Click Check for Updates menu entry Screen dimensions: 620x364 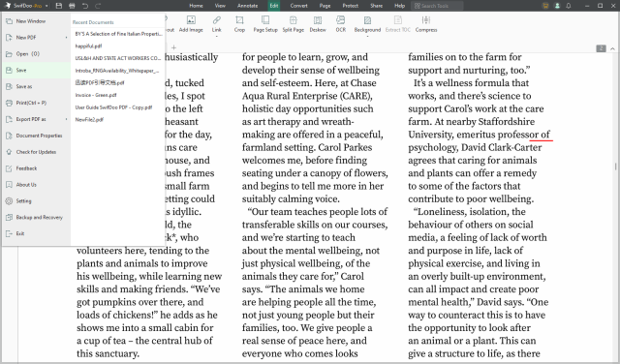click(37, 152)
